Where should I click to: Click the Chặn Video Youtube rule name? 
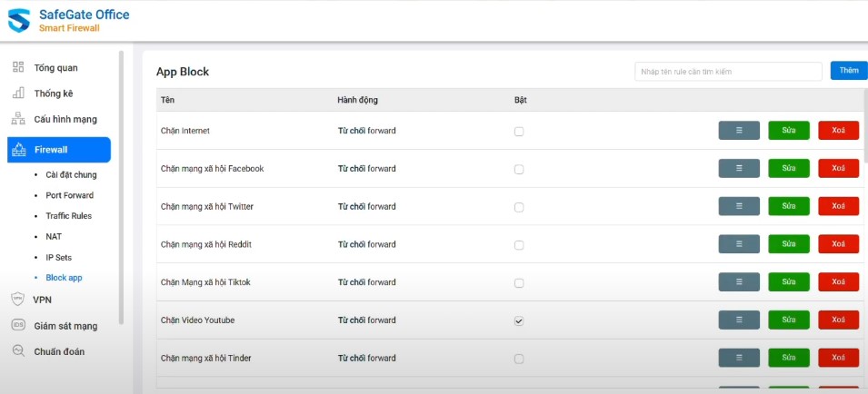coord(197,320)
